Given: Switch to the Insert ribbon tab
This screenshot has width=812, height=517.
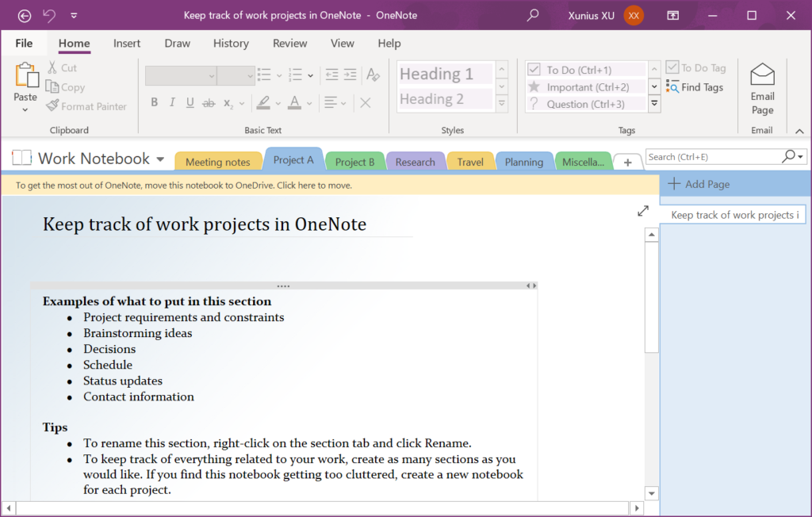Looking at the screenshot, I should click(127, 44).
